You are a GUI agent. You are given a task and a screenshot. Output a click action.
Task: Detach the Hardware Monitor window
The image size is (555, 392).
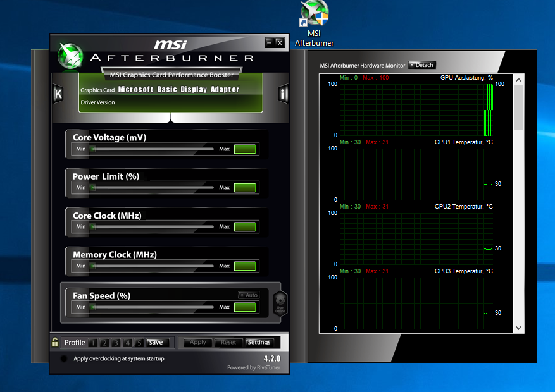click(x=422, y=65)
